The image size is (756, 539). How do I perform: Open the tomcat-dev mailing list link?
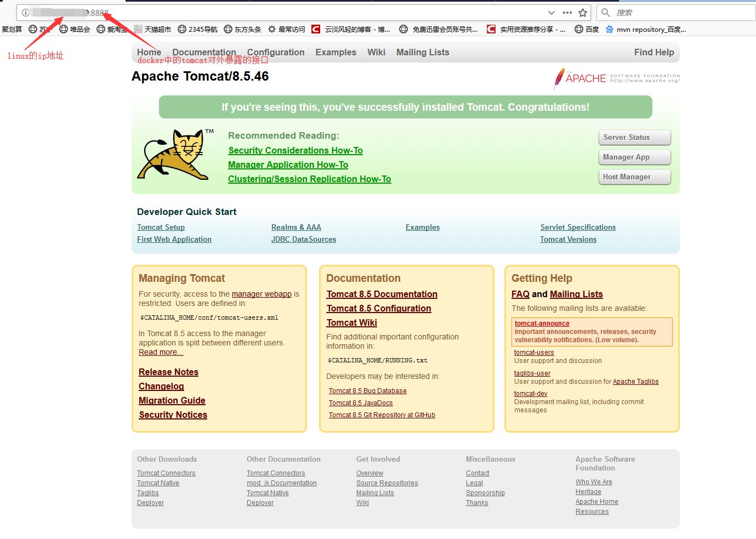pos(531,394)
